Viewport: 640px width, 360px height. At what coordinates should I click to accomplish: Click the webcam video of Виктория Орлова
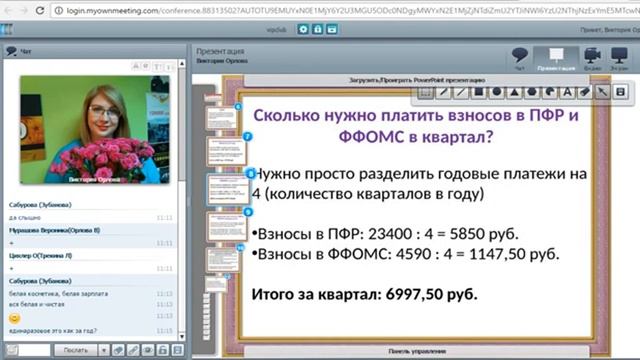(95, 129)
